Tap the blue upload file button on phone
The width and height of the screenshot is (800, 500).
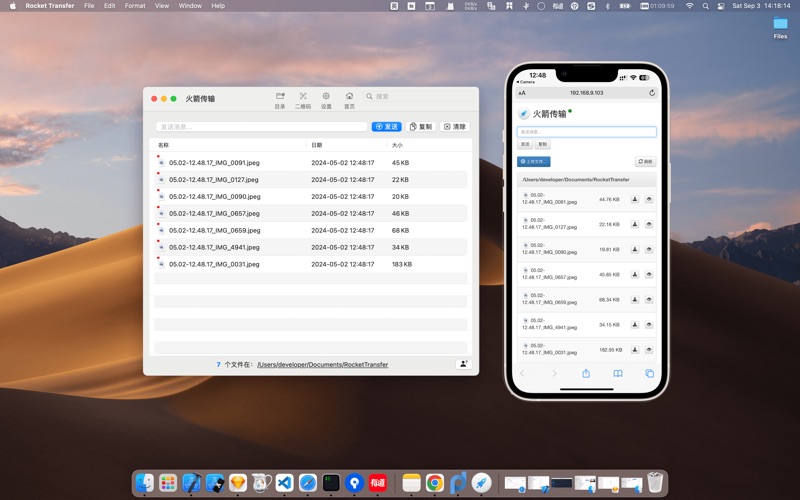(x=533, y=161)
